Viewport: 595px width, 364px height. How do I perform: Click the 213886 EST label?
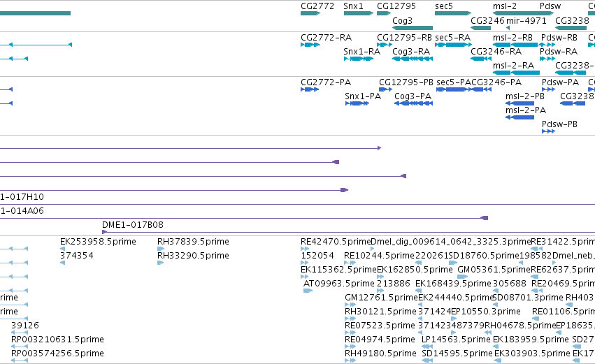click(x=394, y=284)
